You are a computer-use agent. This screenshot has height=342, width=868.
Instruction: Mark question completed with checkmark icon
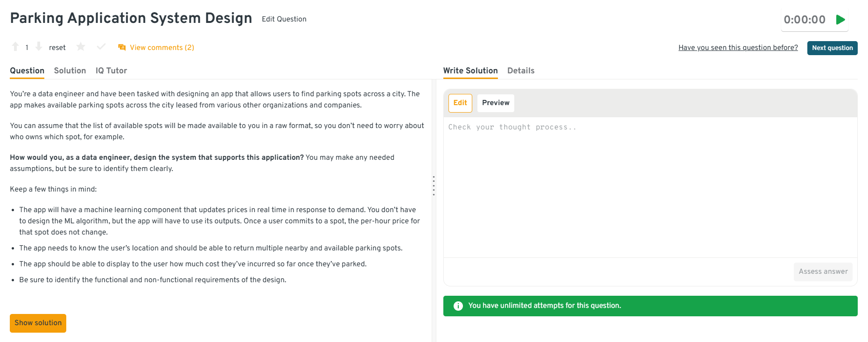coord(101,47)
